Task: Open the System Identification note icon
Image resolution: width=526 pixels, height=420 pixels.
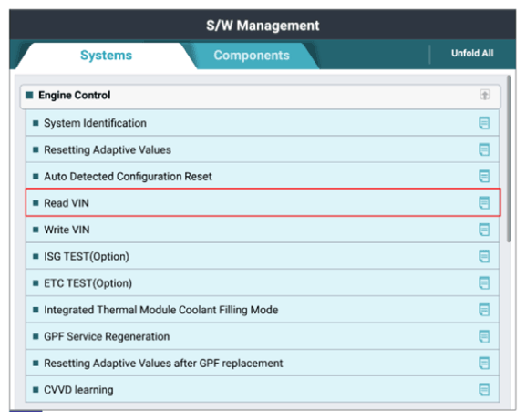Action: point(484,123)
